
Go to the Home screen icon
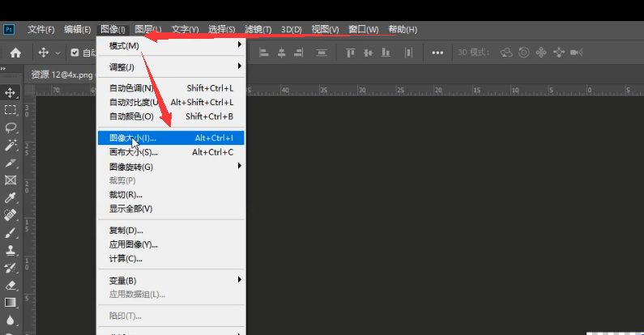(x=15, y=53)
